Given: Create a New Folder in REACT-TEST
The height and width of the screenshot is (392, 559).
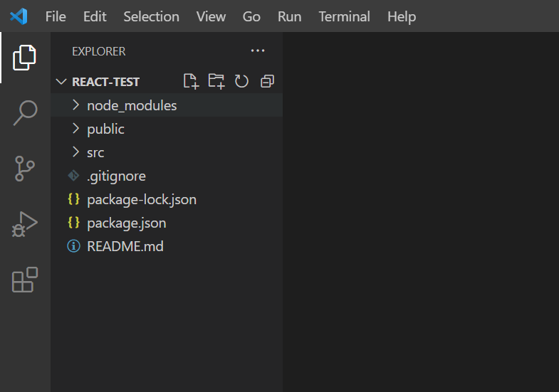Looking at the screenshot, I should click(x=216, y=82).
